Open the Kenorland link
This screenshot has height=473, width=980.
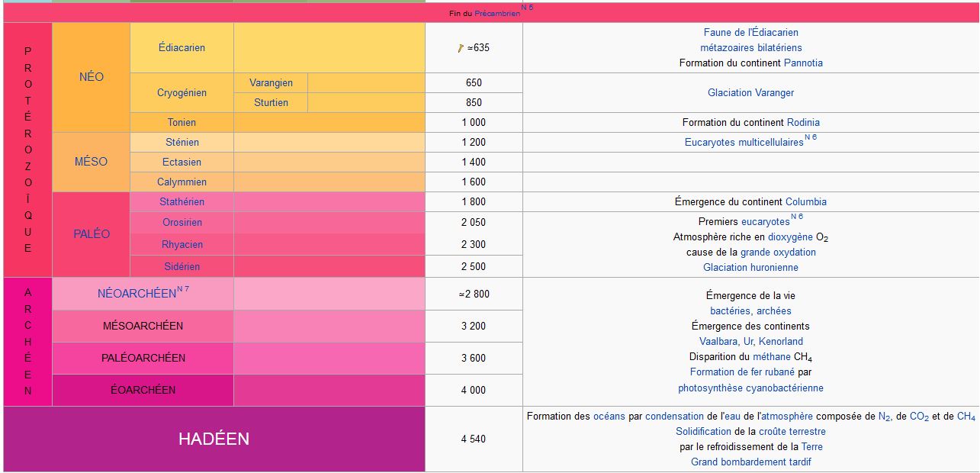[x=781, y=341]
